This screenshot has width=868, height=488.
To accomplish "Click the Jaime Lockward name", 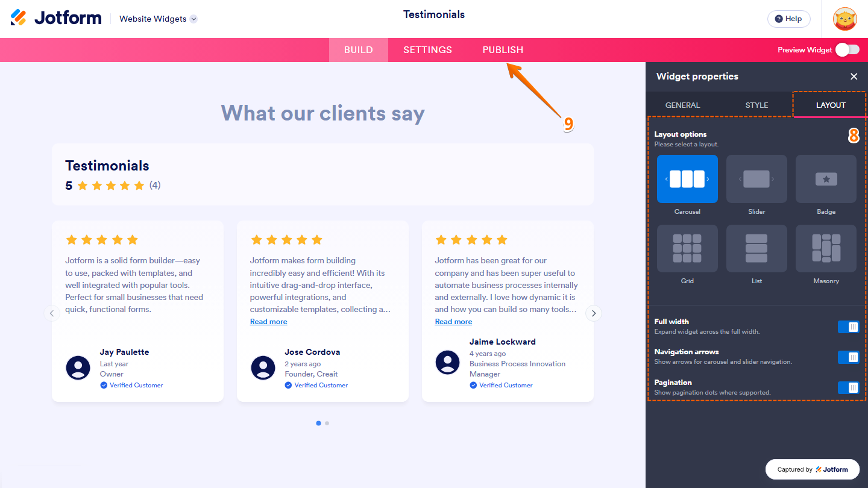I will [503, 342].
